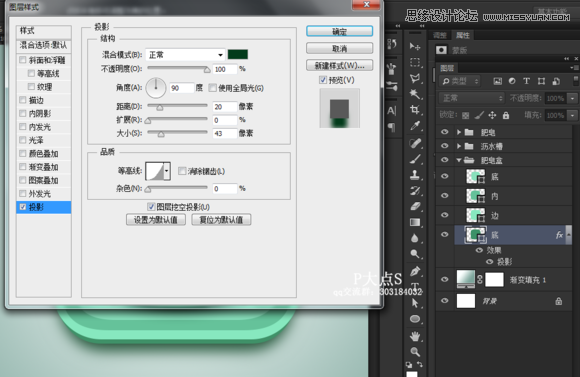The height and width of the screenshot is (377, 580).
Task: Filter layers by pixel layer icon
Action: (498, 81)
